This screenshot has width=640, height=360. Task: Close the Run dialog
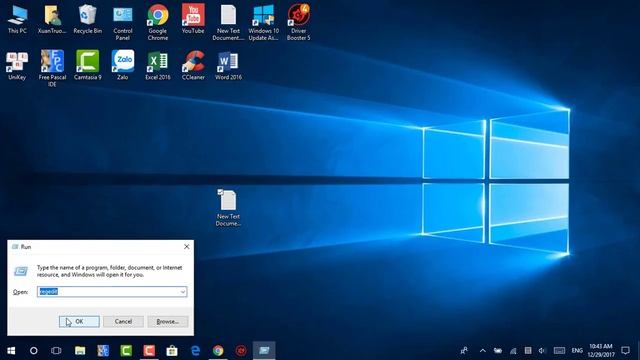(x=187, y=247)
